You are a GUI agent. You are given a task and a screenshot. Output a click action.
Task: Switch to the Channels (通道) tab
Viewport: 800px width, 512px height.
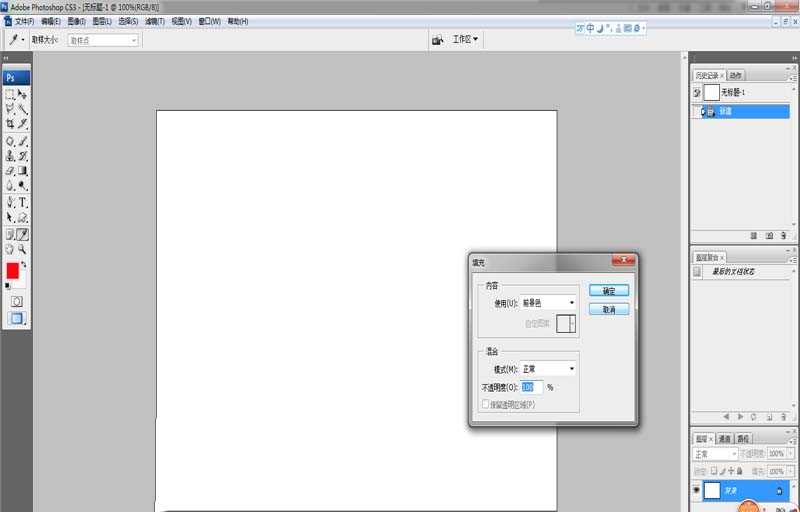tap(722, 438)
